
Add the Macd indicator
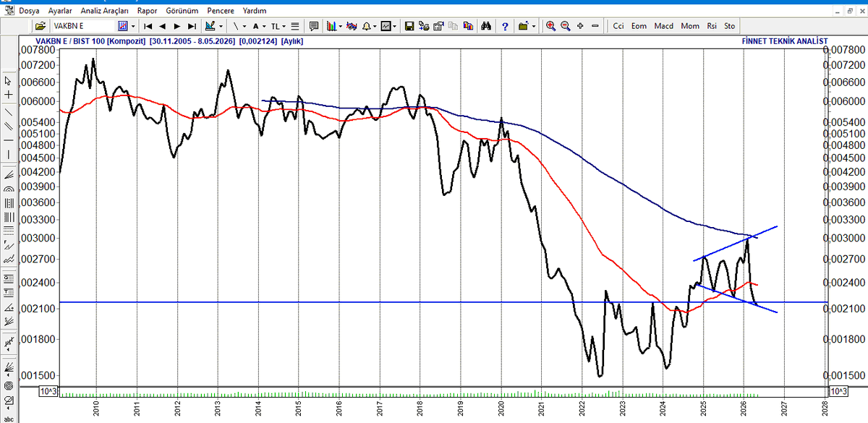click(664, 26)
